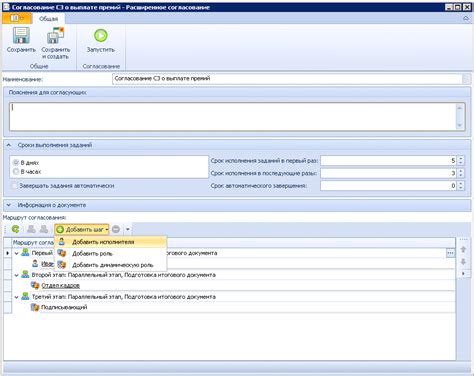Viewport: 474px width, 376px height.
Task: Click the performer icon under Первый этап
Action: pyautogui.click(x=35, y=263)
